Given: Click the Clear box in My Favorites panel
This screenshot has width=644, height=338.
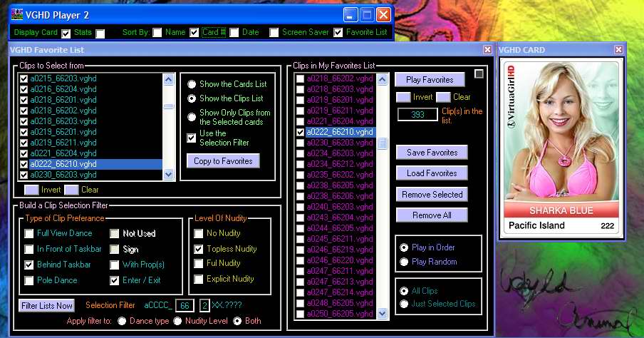Looking at the screenshot, I should (443, 97).
